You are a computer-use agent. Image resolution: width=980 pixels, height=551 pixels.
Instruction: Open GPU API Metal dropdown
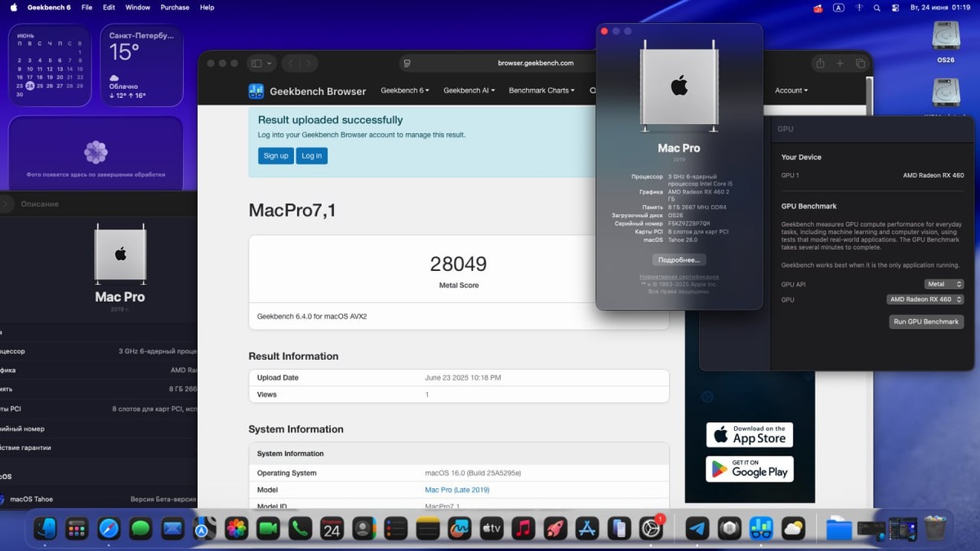[944, 284]
